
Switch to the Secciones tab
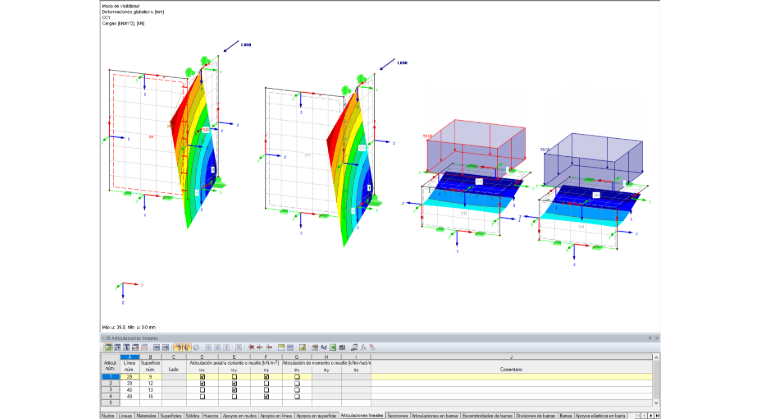click(397, 416)
